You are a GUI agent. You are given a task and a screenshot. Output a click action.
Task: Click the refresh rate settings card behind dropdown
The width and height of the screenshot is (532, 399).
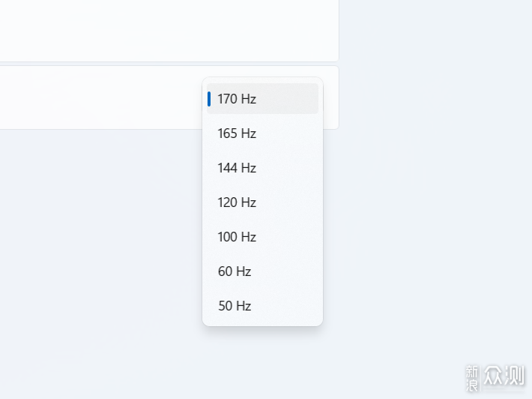(x=102, y=97)
